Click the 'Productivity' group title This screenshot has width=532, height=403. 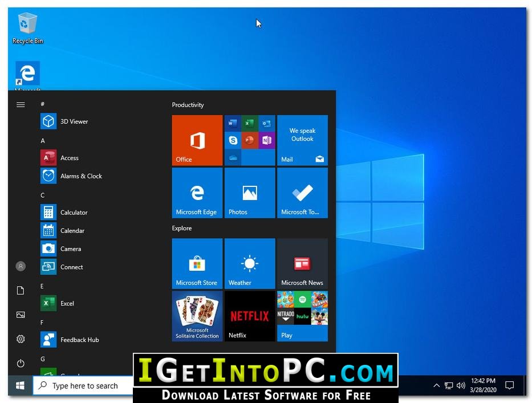[x=188, y=105]
